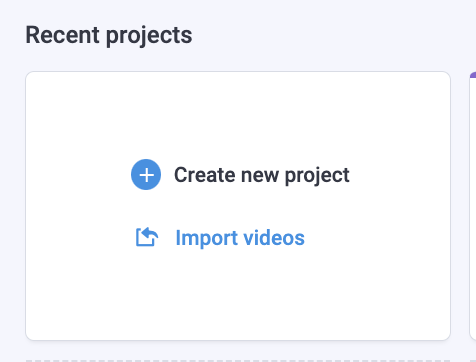
Task: Click the word 'Create' in the card
Action: [205, 175]
